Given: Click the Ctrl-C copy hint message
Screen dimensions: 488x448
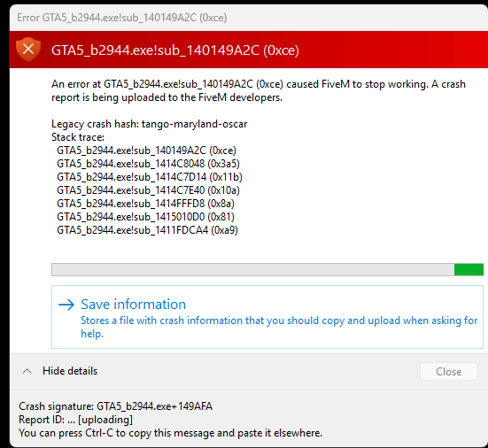Looking at the screenshot, I should [x=170, y=433].
